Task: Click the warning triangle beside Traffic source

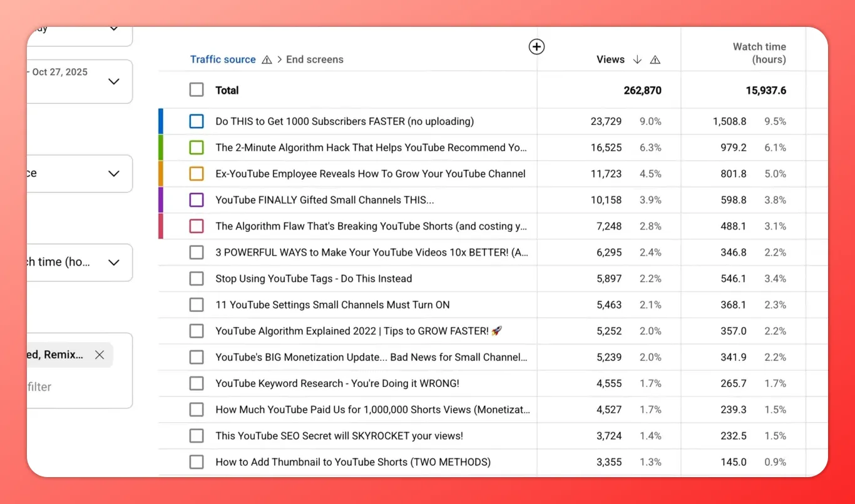Action: [267, 59]
